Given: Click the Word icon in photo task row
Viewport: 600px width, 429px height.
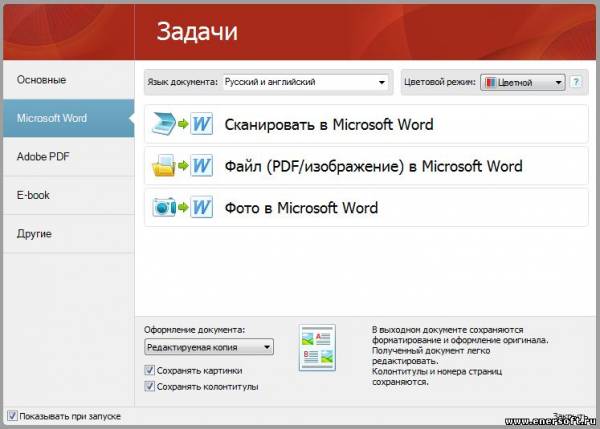Looking at the screenshot, I should (x=202, y=207).
